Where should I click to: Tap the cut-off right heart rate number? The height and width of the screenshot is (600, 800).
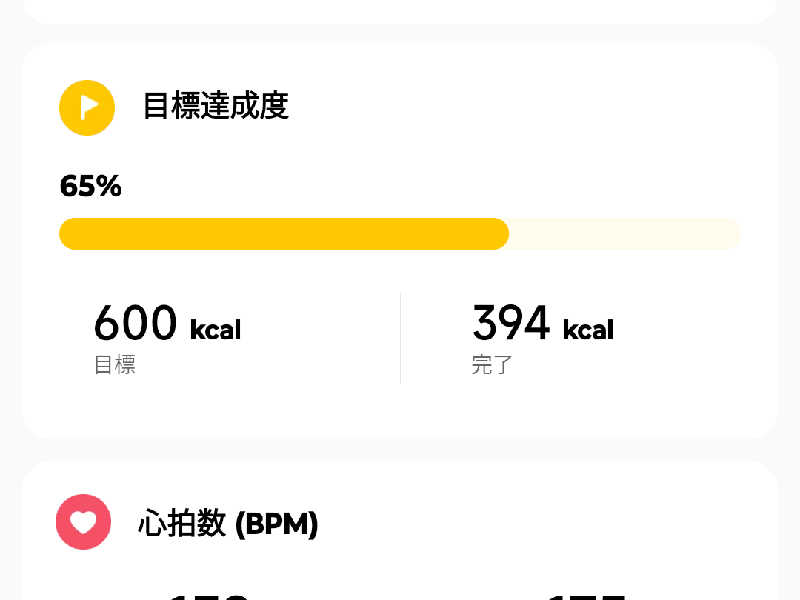[x=586, y=596]
